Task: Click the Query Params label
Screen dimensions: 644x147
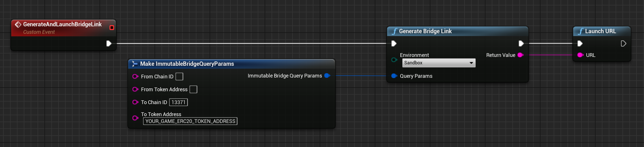Action: (x=416, y=76)
